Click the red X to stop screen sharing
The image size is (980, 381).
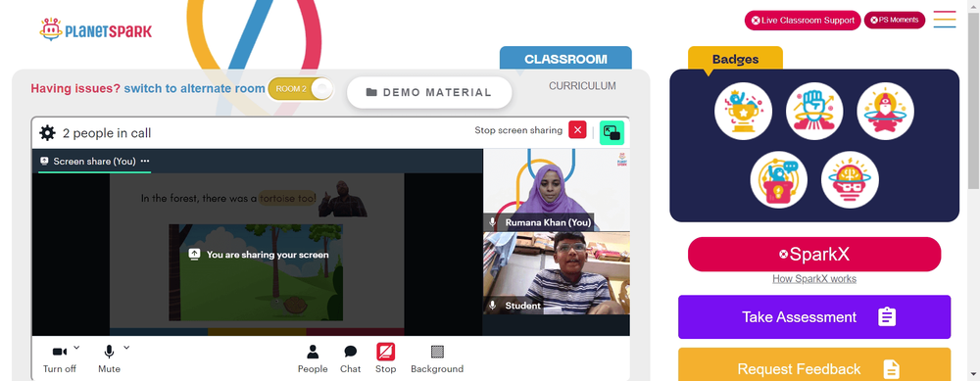577,130
